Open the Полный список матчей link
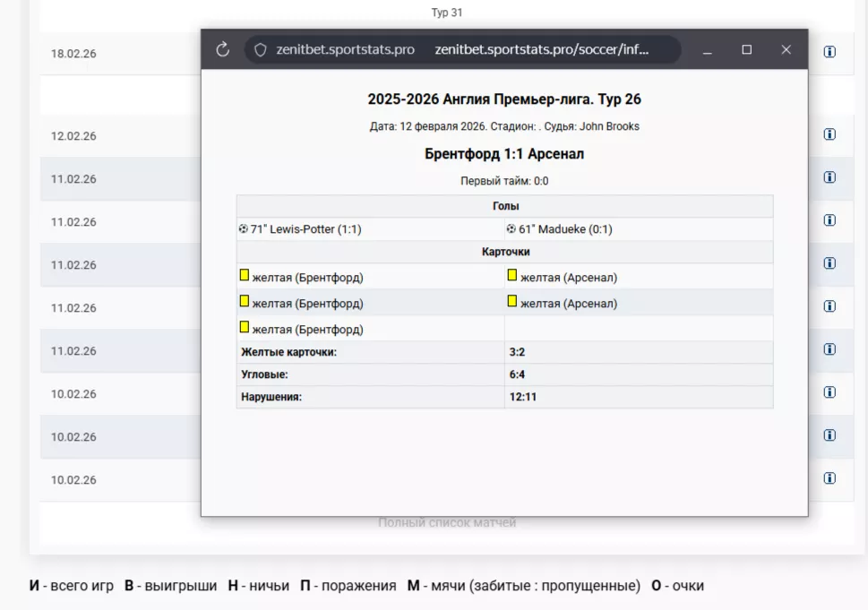The image size is (868, 610). (x=447, y=522)
